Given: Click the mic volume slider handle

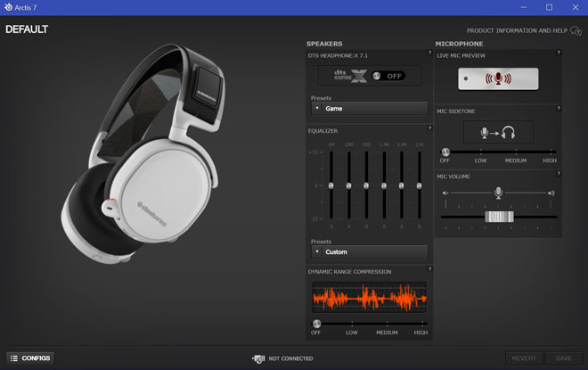Looking at the screenshot, I should (x=499, y=217).
